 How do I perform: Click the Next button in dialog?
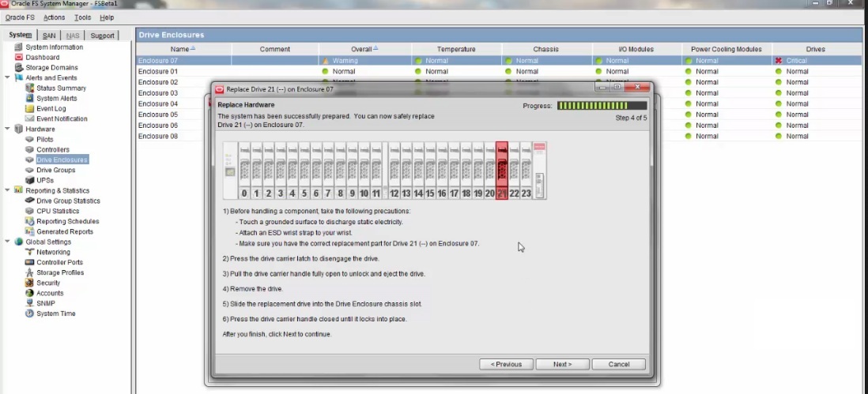[562, 364]
